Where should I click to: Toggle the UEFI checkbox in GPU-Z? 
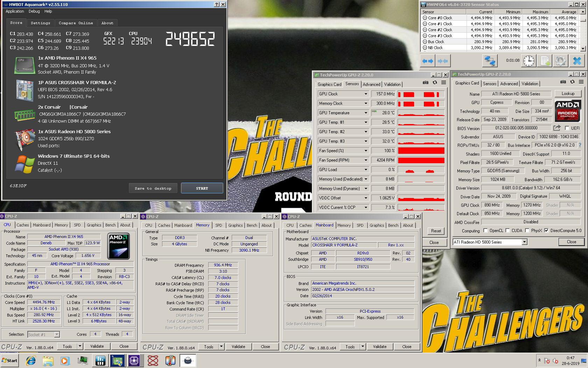pyautogui.click(x=567, y=128)
